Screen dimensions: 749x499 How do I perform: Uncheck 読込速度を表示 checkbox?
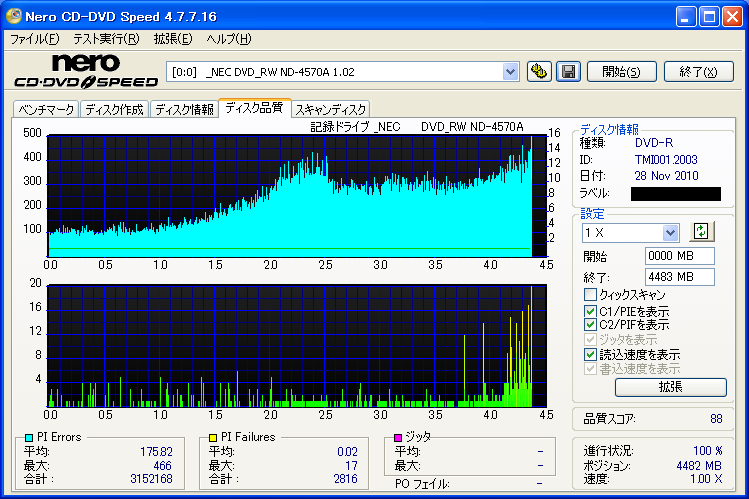tap(590, 354)
